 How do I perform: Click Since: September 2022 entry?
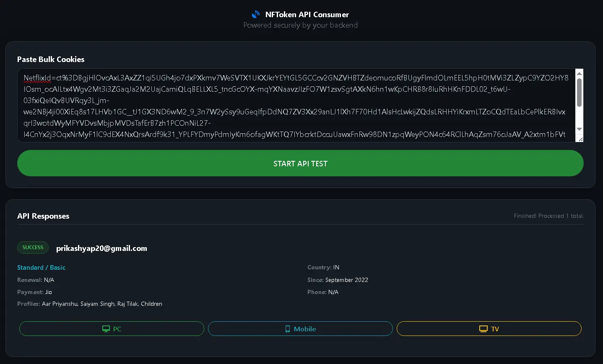338,280
